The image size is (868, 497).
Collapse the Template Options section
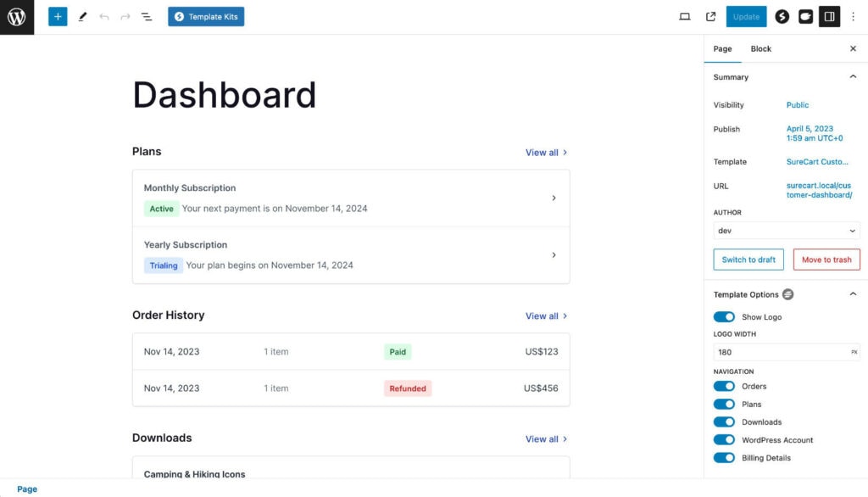(x=853, y=293)
